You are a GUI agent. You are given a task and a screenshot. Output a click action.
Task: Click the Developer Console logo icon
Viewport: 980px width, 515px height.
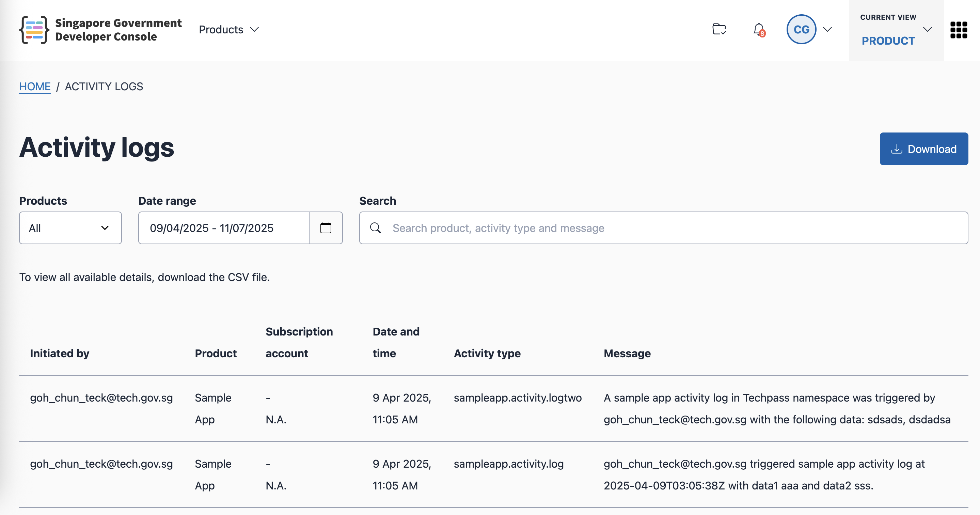point(34,30)
